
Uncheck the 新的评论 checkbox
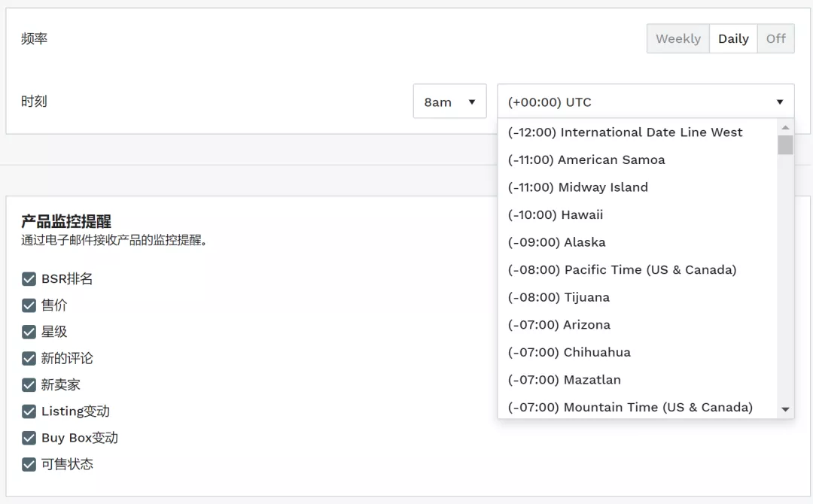click(29, 358)
